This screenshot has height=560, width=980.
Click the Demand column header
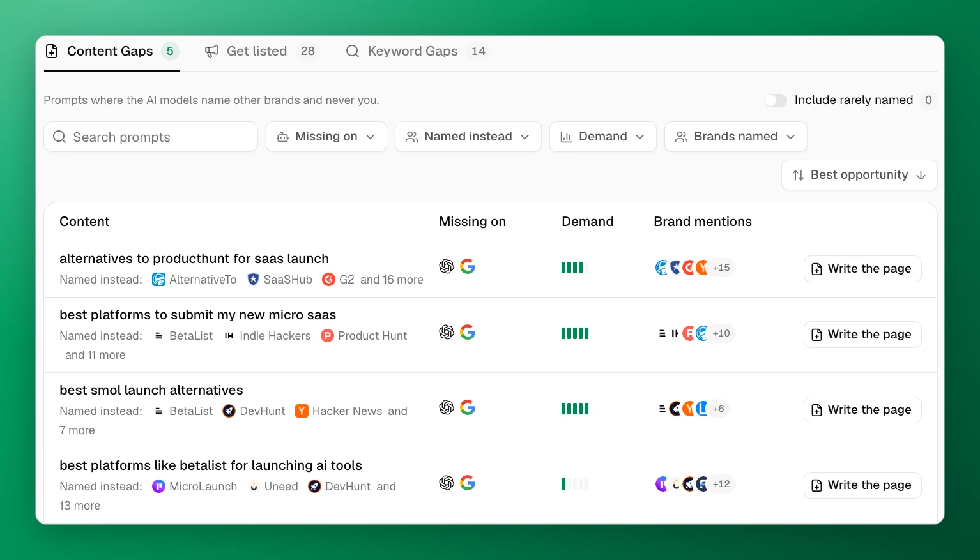tap(587, 222)
